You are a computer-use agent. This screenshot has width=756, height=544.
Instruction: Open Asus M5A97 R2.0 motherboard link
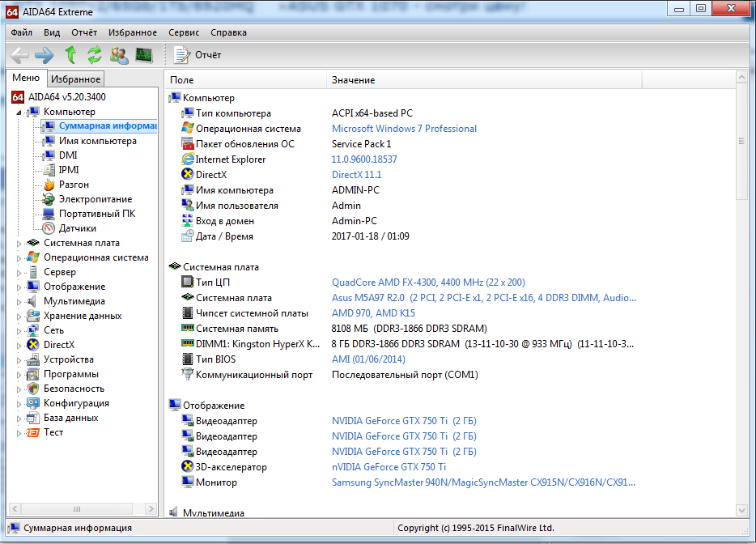(483, 298)
